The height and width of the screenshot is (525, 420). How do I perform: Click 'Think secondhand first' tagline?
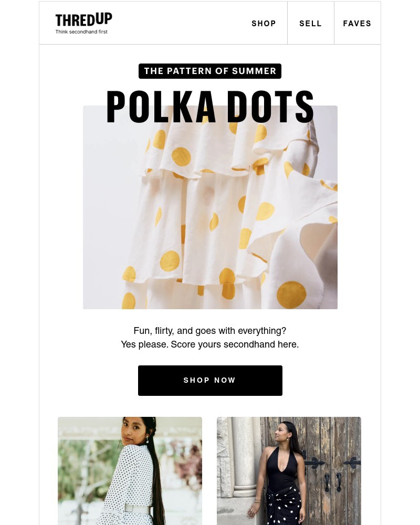(x=81, y=32)
